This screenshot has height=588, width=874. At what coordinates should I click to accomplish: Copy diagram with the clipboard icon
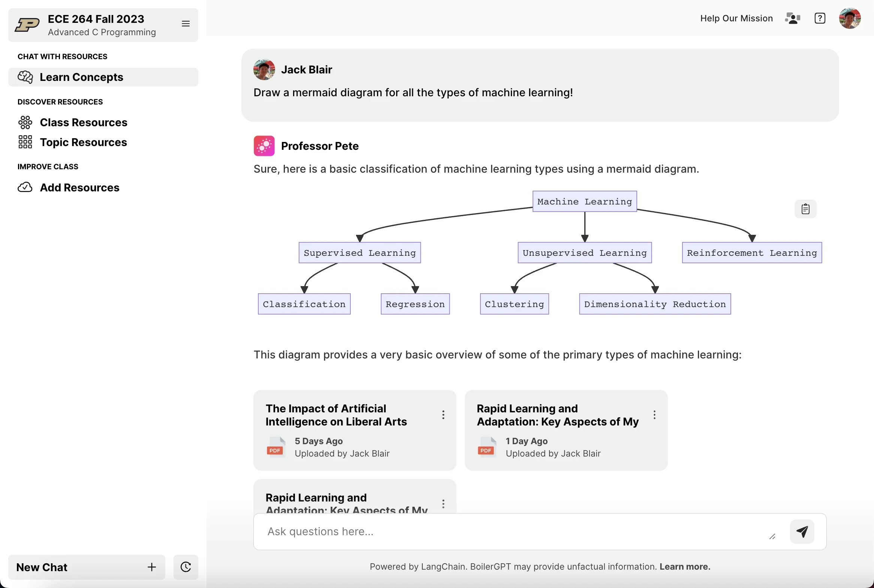pos(805,209)
